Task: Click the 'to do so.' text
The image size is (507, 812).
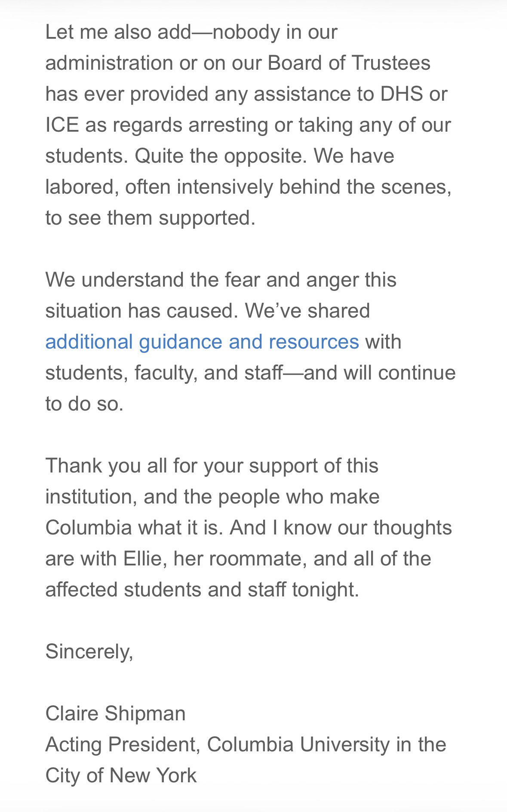Action: (x=84, y=404)
